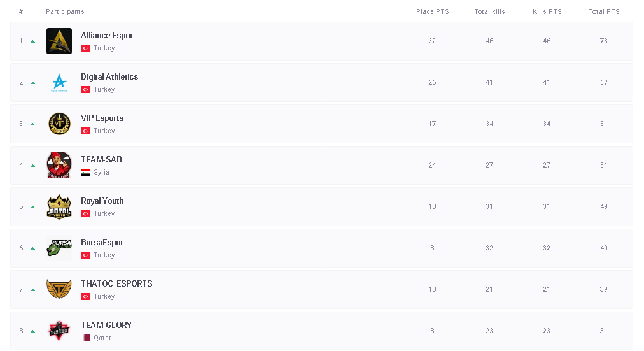
Task: Click the Alliance Espor team logo
Action: pos(59,41)
